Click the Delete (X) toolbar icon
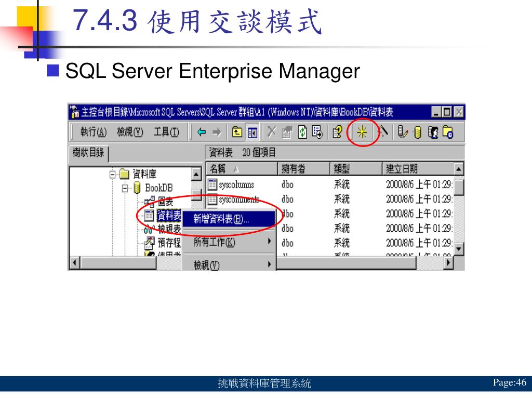 click(x=272, y=132)
